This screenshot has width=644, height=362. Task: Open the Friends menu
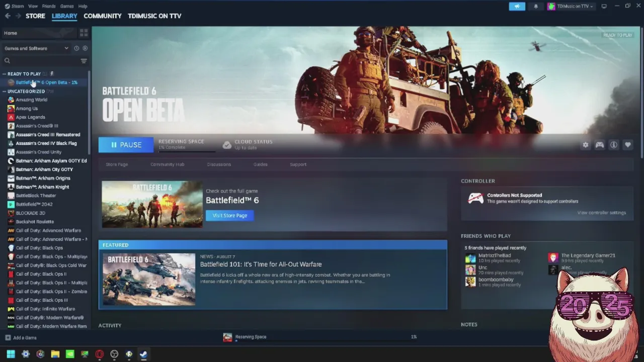tap(49, 6)
